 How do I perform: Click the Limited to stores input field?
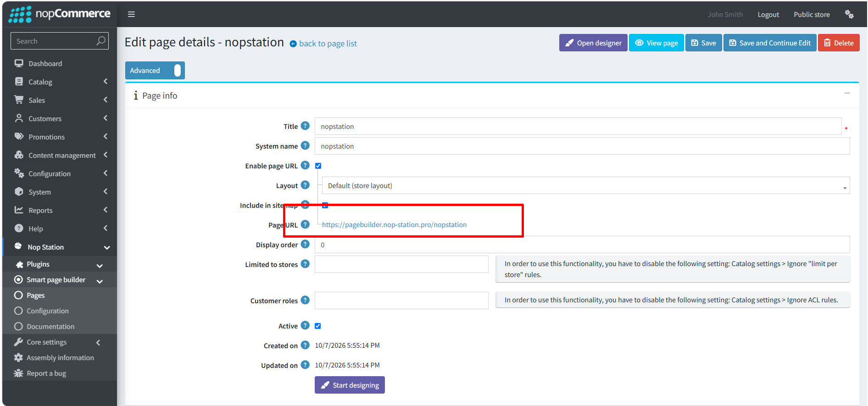point(401,264)
